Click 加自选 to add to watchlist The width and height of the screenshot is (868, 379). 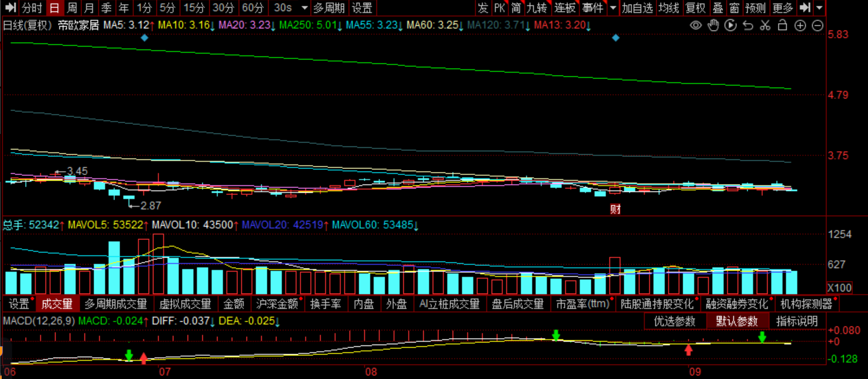(x=637, y=8)
